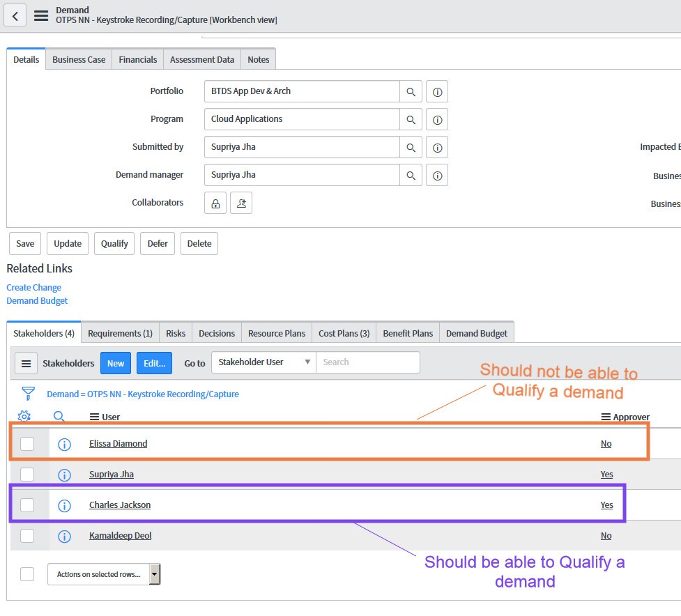This screenshot has height=616, width=681.
Task: Check the checkbox for Kamaldeep Deol's row
Action: tap(29, 536)
